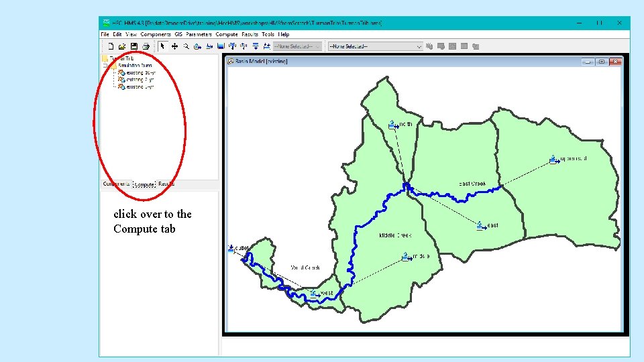Image resolution: width=644 pixels, height=362 pixels.
Task: Select the Arrow pointer tool
Action: coord(162,46)
